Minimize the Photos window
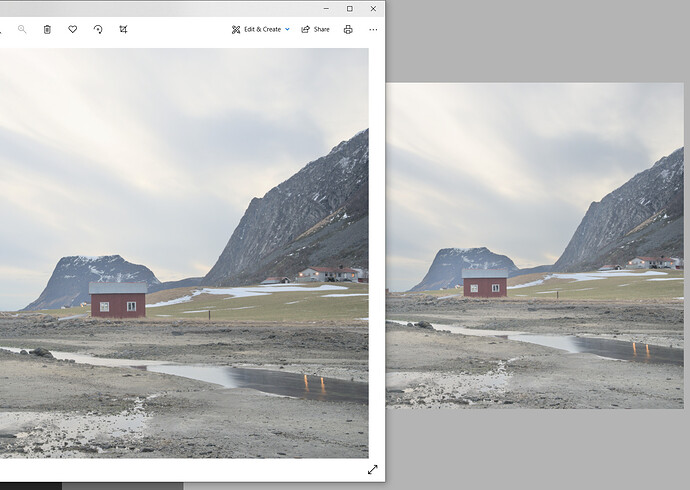690x490 pixels. click(x=325, y=8)
